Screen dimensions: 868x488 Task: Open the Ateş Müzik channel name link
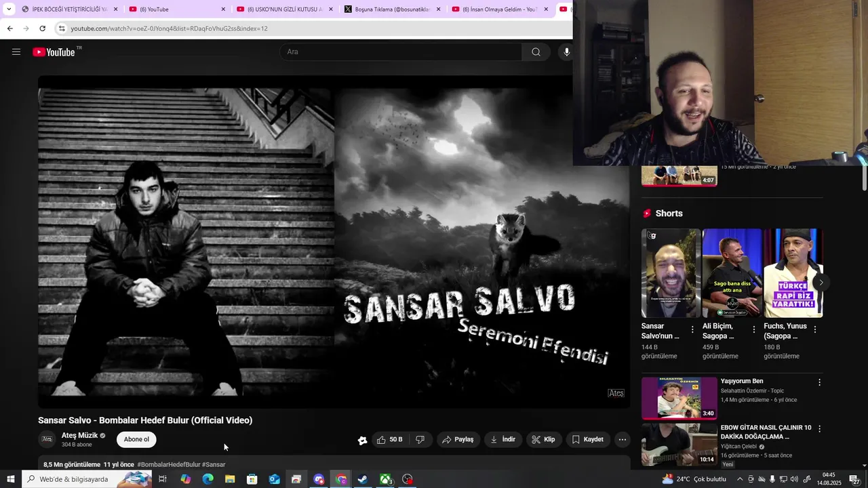coord(79,435)
